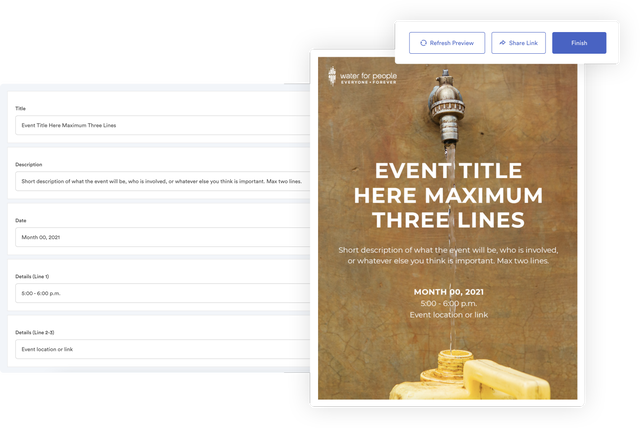Open the Share Link option

(x=518, y=43)
